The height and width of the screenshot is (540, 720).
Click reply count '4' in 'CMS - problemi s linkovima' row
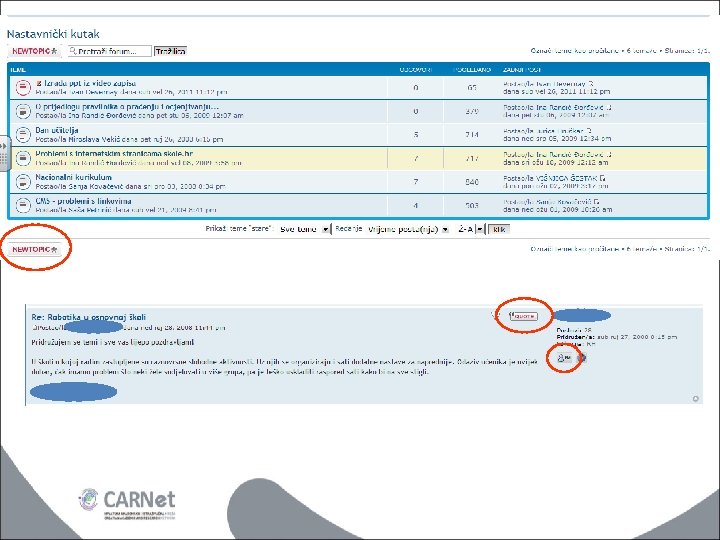[x=416, y=206]
